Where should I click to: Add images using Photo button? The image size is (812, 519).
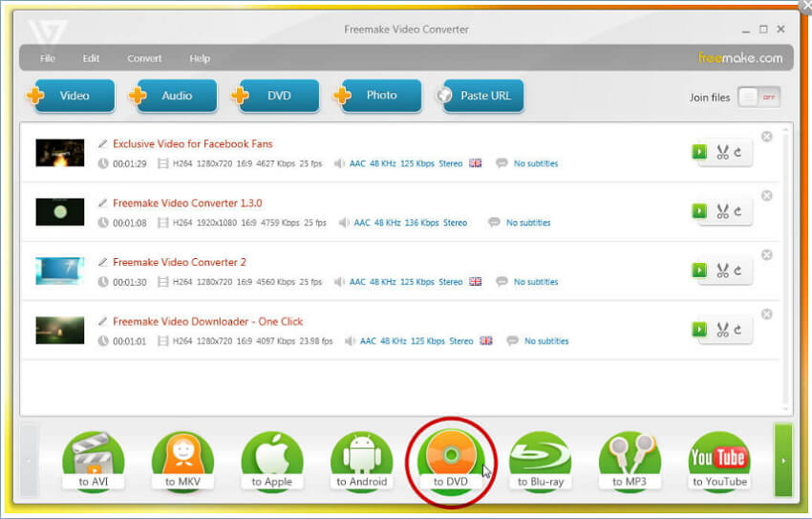(377, 96)
